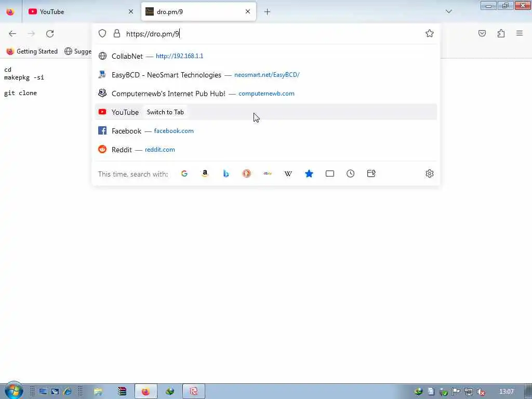Open Firefox application hamburger menu
The image size is (532, 399).
(519, 33)
